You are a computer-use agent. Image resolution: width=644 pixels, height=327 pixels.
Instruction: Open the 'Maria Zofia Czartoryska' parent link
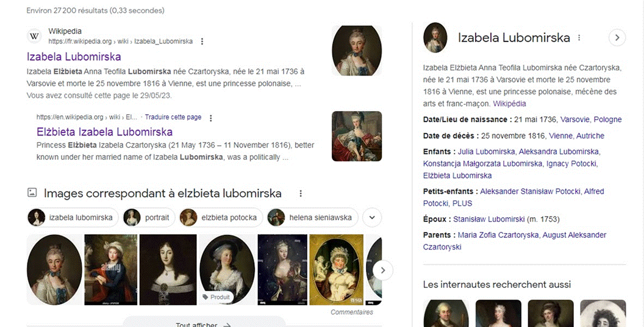tap(499, 235)
